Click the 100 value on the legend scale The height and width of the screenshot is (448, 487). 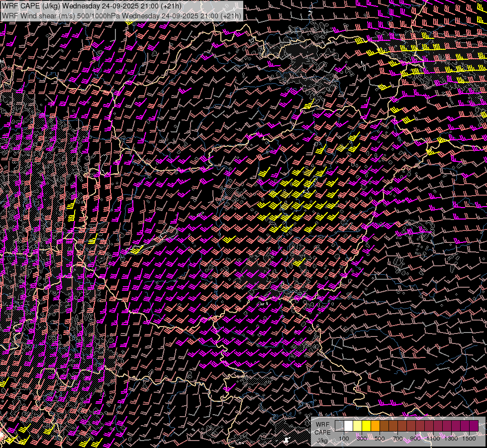(344, 439)
